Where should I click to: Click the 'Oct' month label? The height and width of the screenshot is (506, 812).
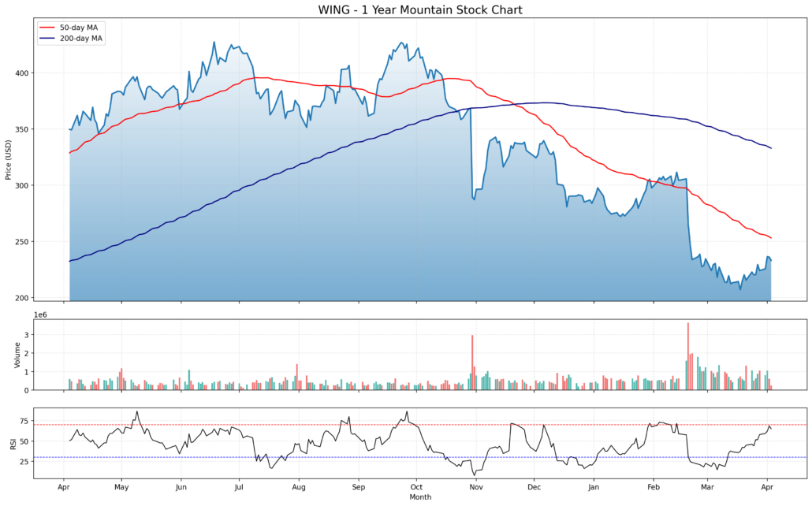point(416,487)
